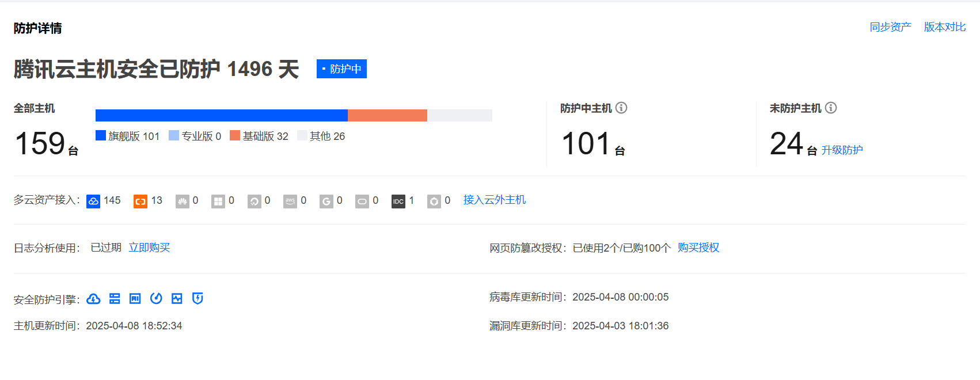Click the 专业版 0 legend label
The image size is (980, 380).
(x=202, y=136)
